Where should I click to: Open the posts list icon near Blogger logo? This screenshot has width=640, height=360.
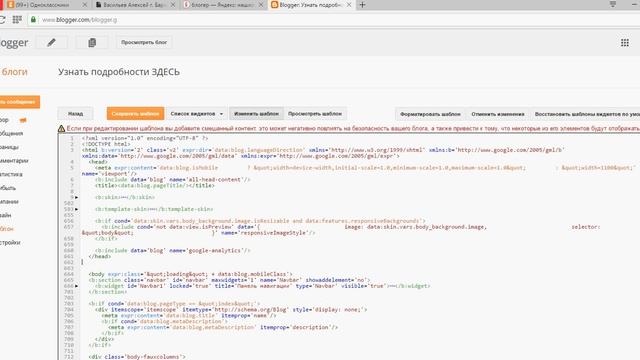[92, 42]
